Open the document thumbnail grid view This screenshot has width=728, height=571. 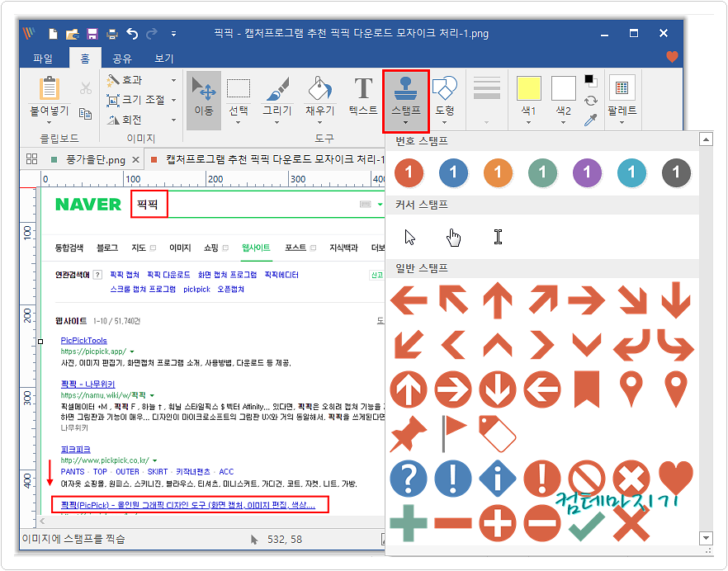point(31,159)
